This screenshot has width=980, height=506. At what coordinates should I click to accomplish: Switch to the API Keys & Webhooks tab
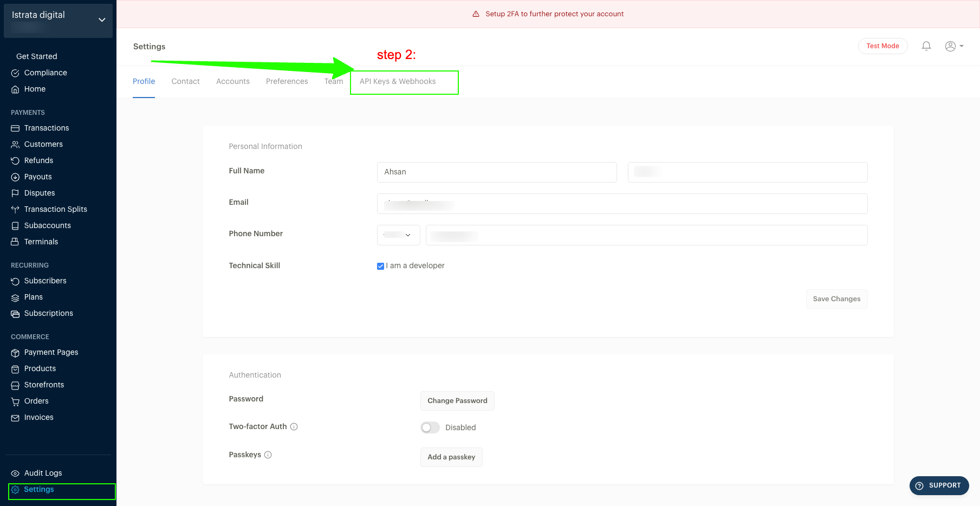(x=398, y=82)
